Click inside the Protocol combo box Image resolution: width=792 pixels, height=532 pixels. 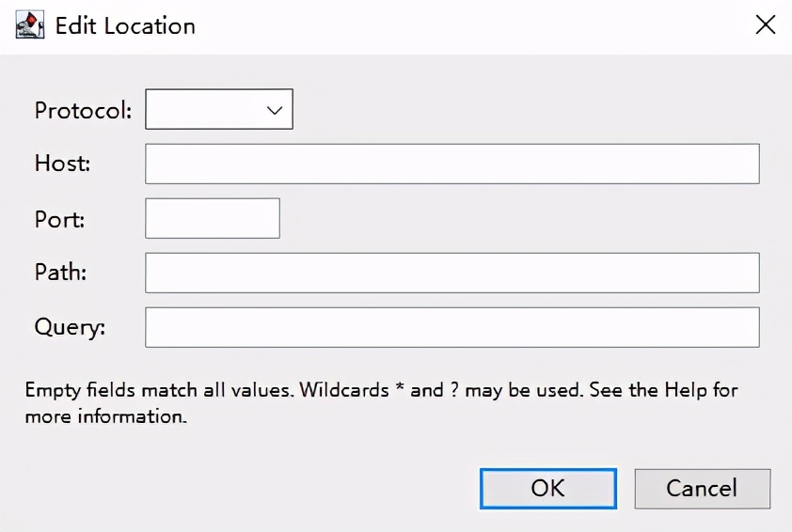[x=204, y=110]
